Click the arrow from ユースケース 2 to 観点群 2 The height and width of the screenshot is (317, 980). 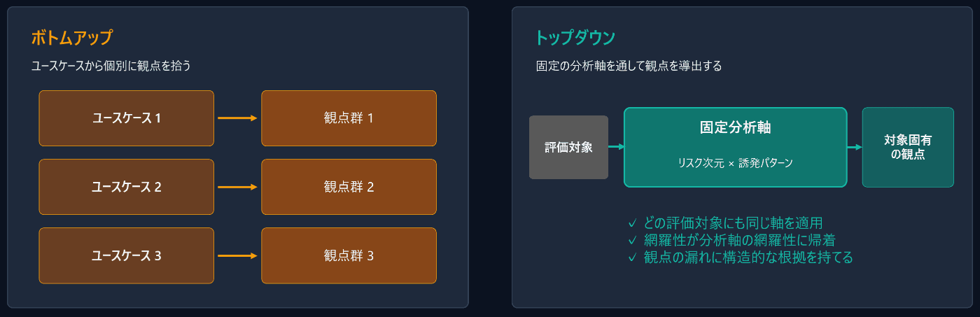238,187
